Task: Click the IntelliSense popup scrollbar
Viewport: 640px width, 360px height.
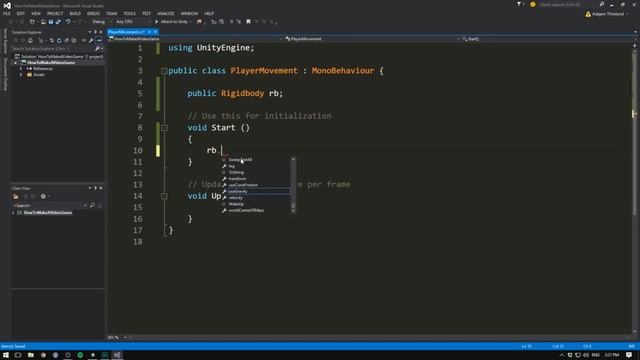Action: (293, 185)
